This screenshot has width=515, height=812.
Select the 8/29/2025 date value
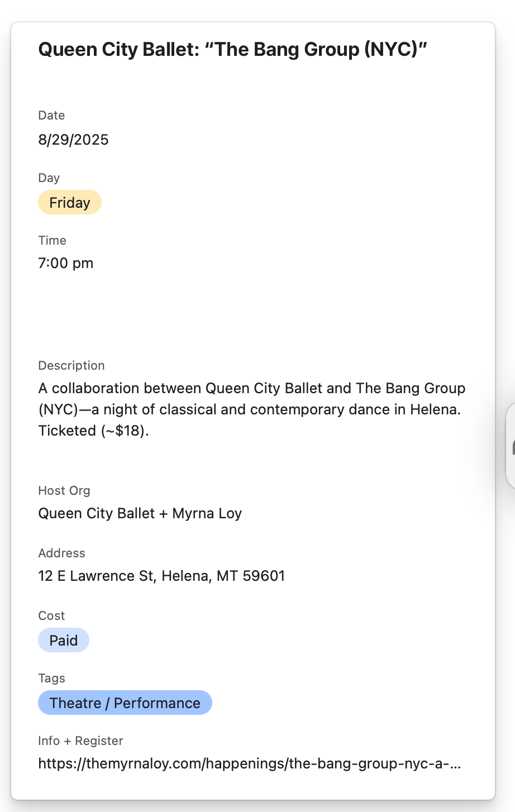(73, 140)
